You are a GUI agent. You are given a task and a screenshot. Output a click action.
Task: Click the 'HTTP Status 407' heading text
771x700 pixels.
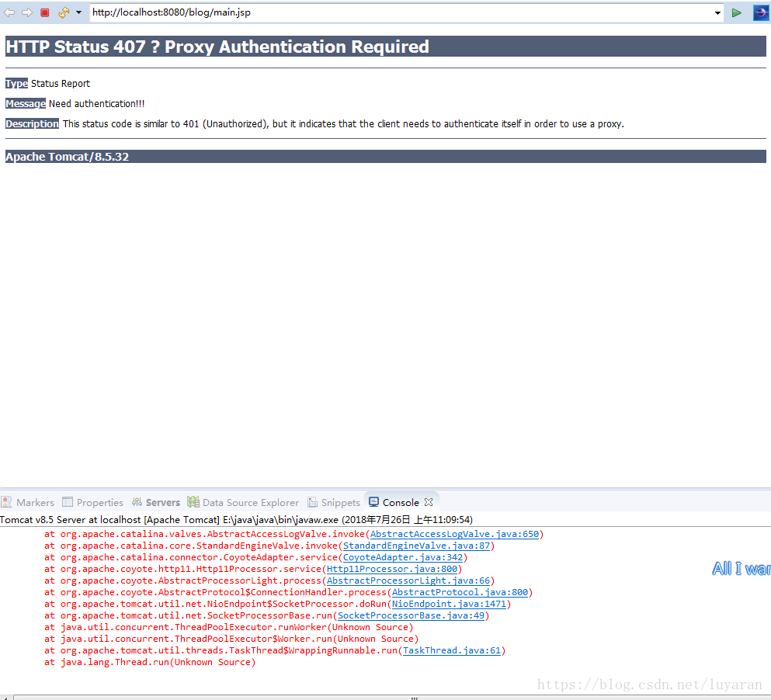(x=217, y=47)
